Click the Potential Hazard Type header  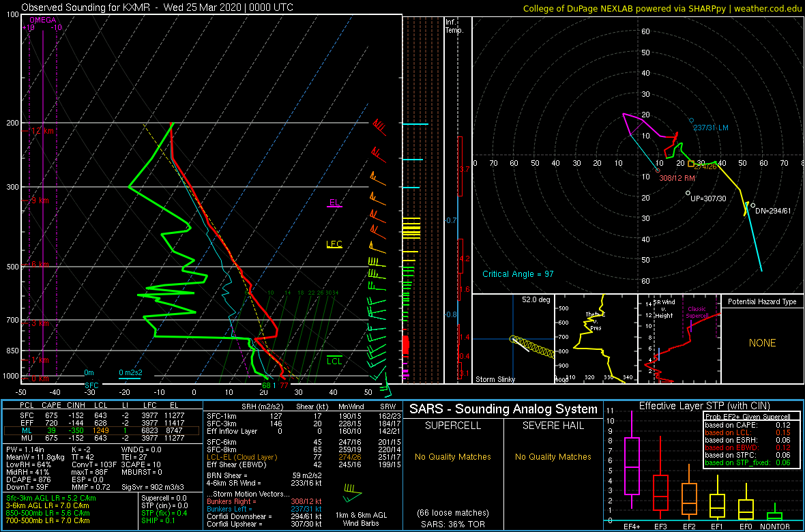762,302
